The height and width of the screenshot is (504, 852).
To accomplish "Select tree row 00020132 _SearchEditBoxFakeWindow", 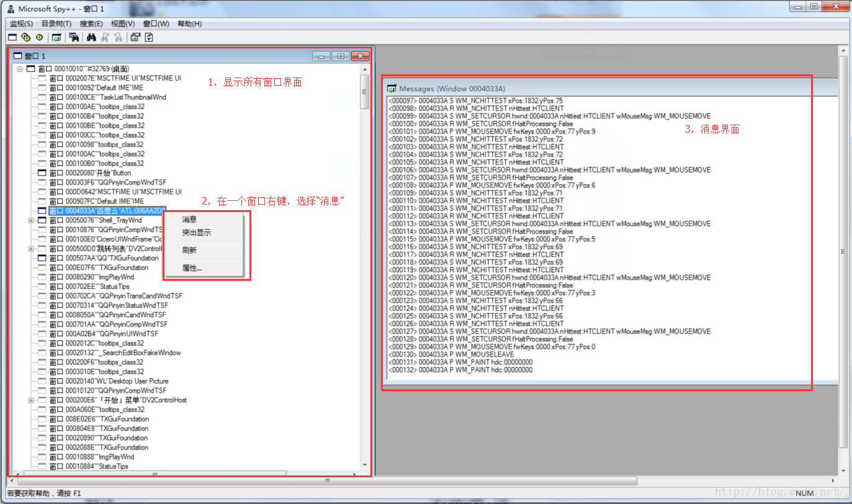I will click(115, 353).
